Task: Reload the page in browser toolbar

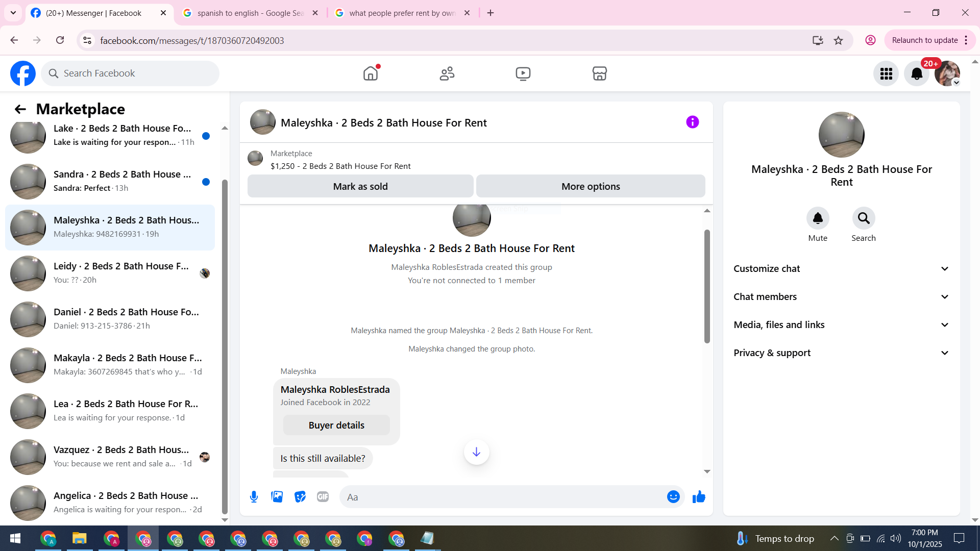Action: click(x=60, y=40)
